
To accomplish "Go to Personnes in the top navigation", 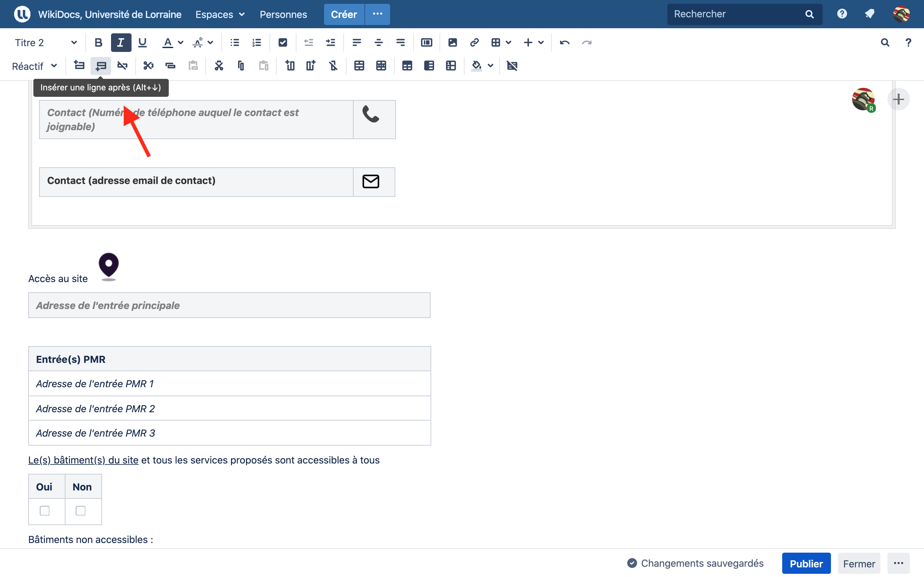I will 283,14.
